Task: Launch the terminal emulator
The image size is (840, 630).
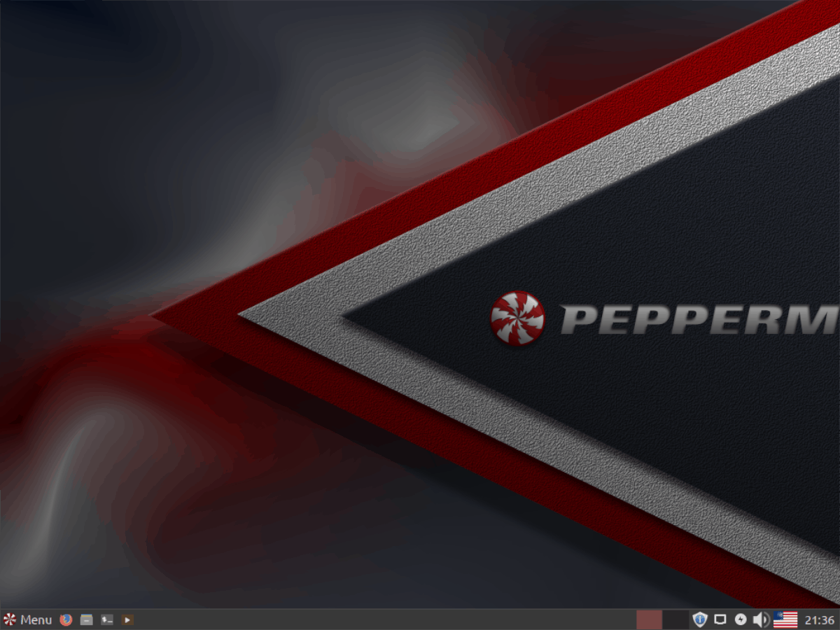Action: pyautogui.click(x=106, y=619)
